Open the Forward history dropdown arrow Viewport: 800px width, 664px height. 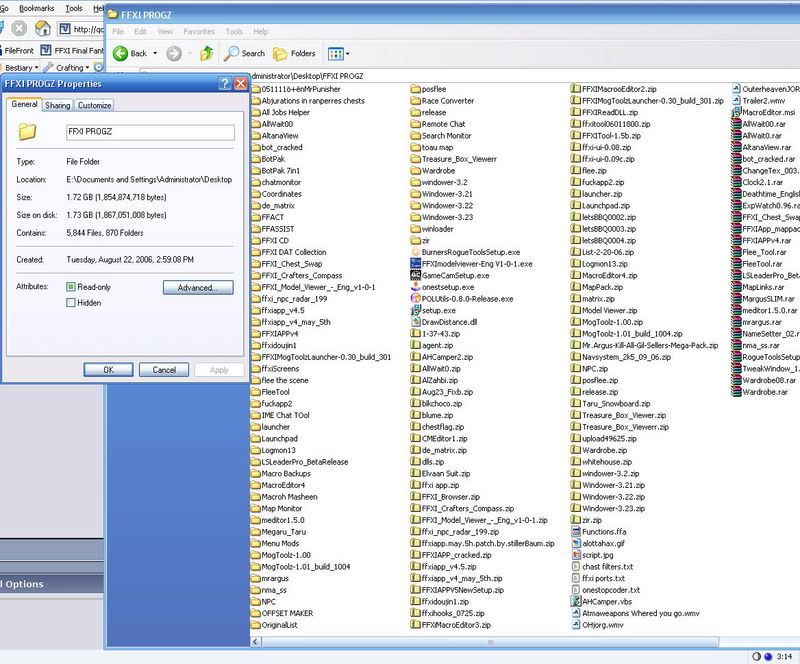190,53
